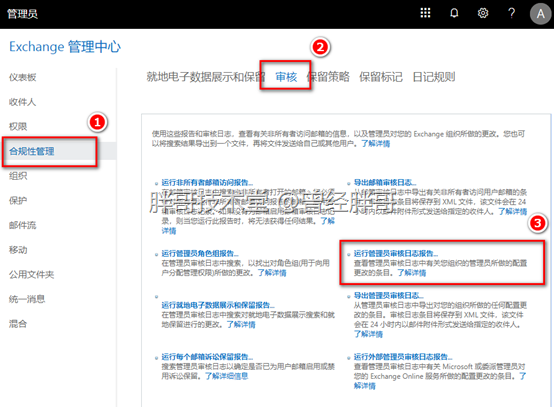Switch to the 审核 tab
The width and height of the screenshot is (554, 407).
[286, 77]
